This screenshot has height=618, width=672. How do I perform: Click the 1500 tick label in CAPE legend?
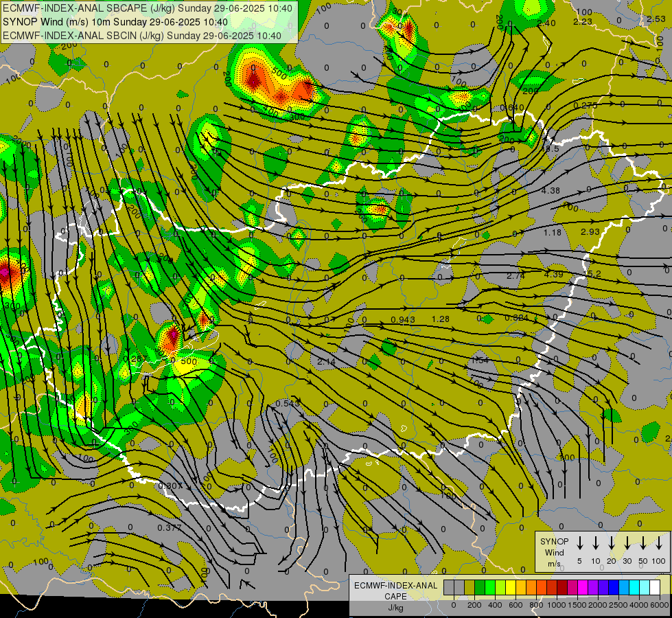click(x=577, y=605)
